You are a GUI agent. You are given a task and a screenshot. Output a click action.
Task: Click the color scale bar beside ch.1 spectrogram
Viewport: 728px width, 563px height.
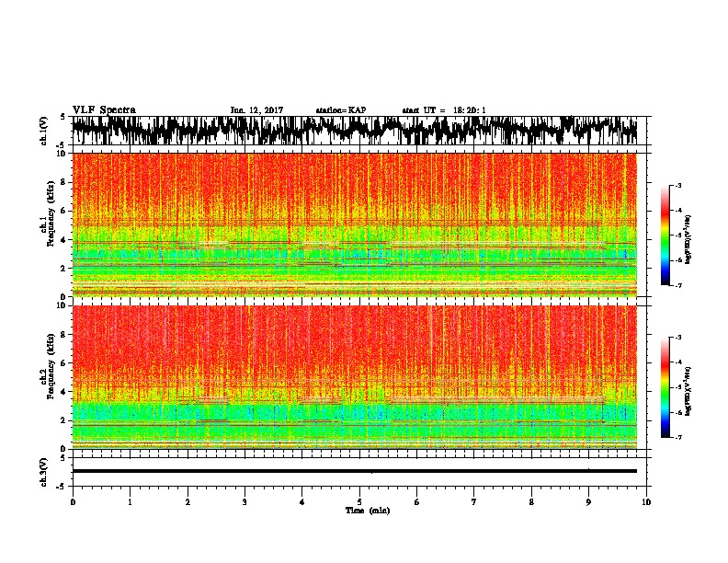[x=665, y=236]
